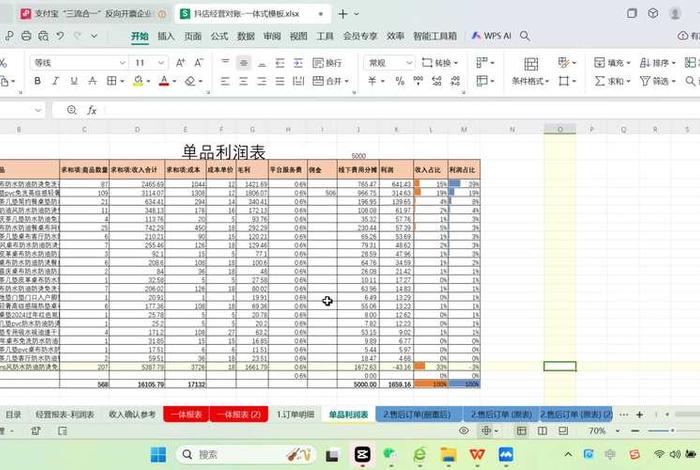This screenshot has height=470, width=700.
Task: Switch to the red 一体报表 (2) sheet tab
Action: 239,414
